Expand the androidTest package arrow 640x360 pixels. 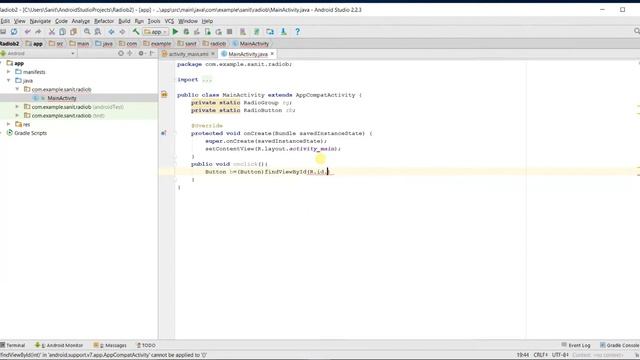pos(17,107)
